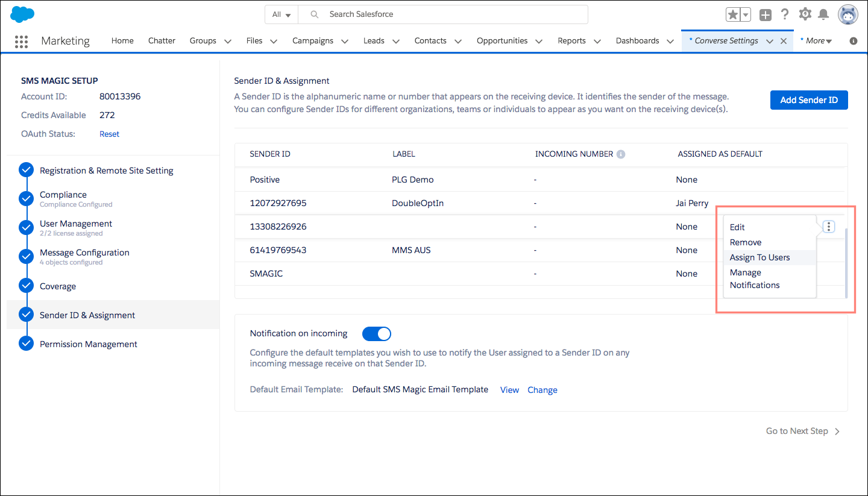Screen dimensions: 868x496
Task: Expand the Converse Settings tab chevron
Action: (770, 42)
